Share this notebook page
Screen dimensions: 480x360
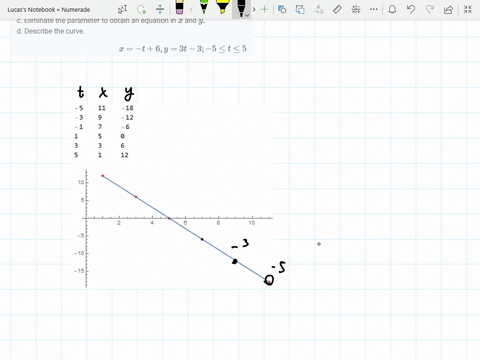pyautogui.click(x=448, y=9)
